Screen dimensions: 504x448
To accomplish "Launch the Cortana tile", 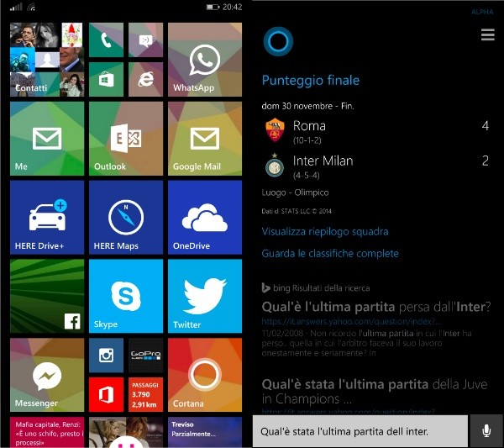I will coord(205,375).
